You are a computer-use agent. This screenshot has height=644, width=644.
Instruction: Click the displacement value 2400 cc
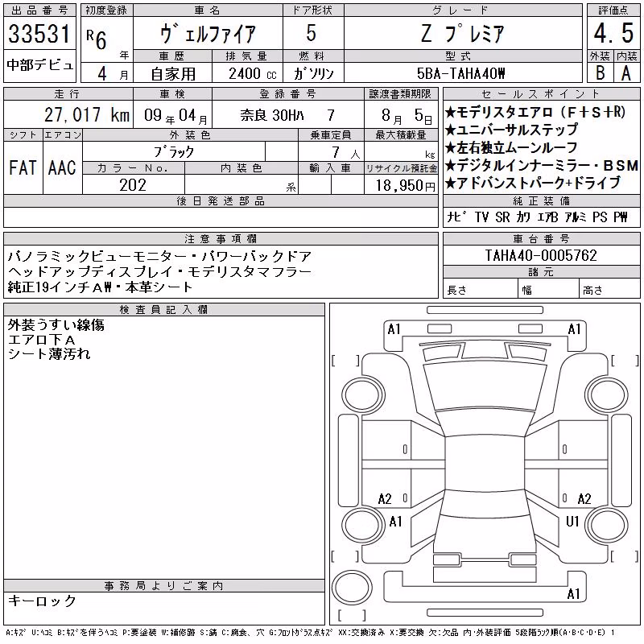253,73
